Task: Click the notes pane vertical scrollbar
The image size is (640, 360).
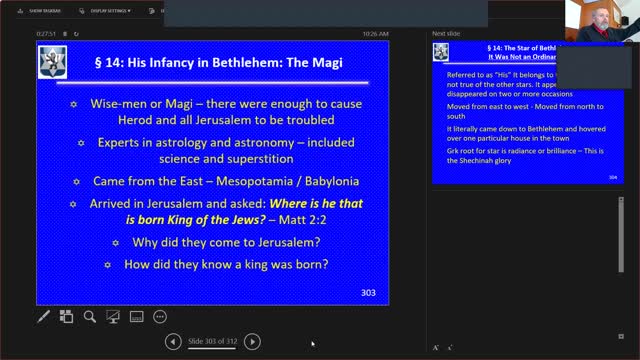Action: (x=621, y=237)
